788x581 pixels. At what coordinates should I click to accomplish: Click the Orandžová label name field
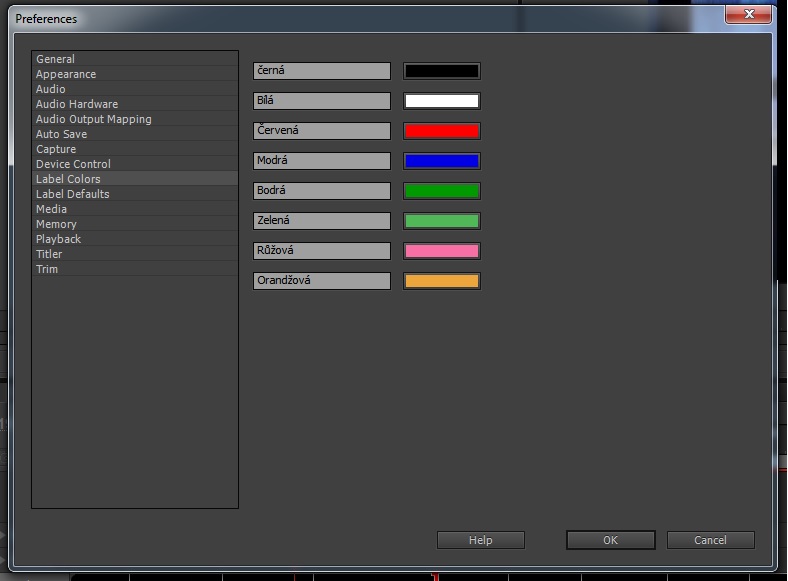click(x=322, y=280)
